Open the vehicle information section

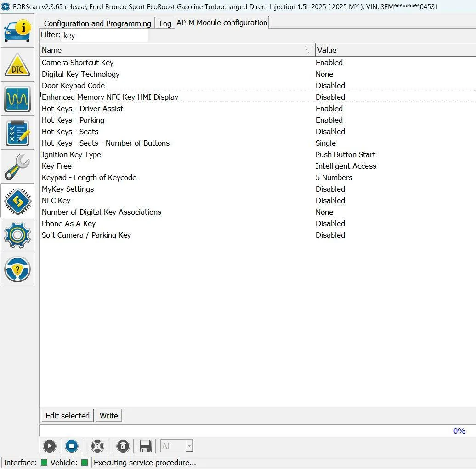(17, 30)
